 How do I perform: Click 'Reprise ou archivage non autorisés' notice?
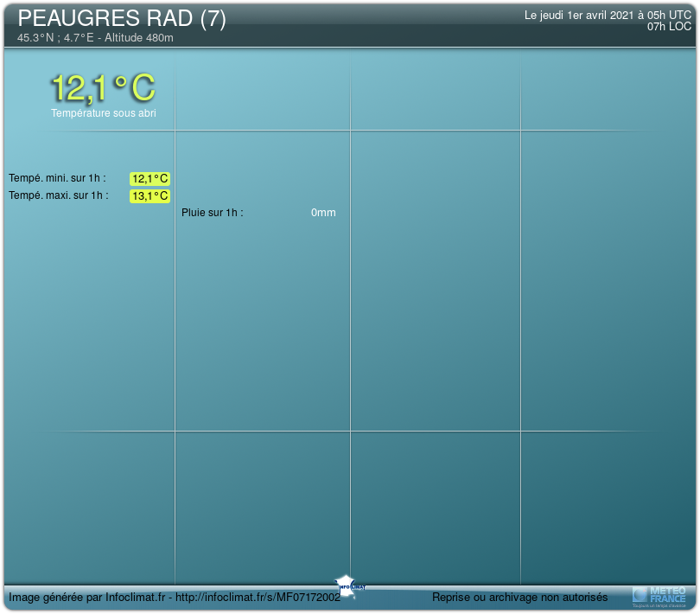click(519, 598)
